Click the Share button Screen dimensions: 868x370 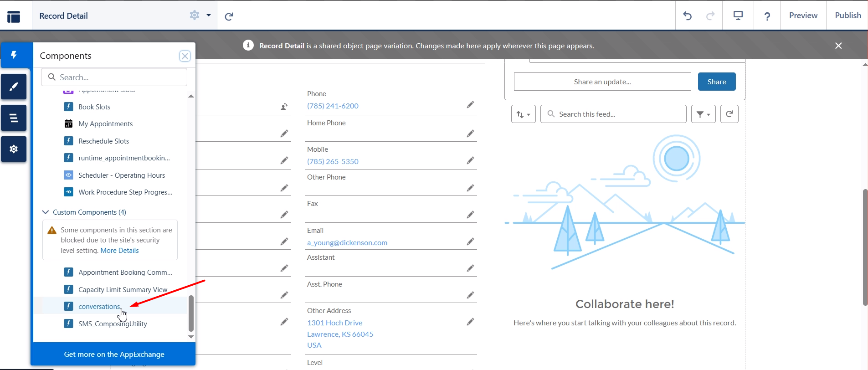[x=717, y=82]
